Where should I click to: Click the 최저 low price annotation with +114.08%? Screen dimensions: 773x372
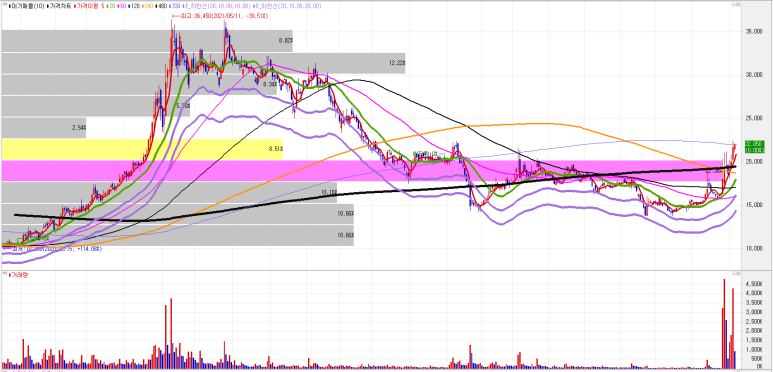52,249
